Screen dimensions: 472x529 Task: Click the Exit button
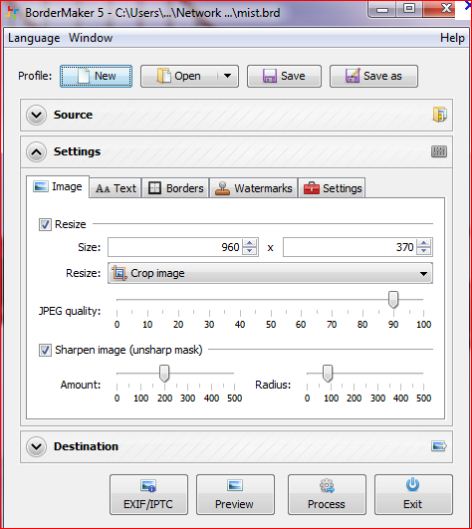tap(413, 495)
